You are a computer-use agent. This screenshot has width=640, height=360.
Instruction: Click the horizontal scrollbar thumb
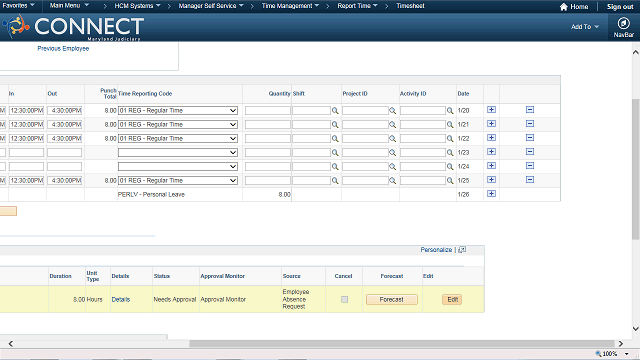click(x=402, y=344)
